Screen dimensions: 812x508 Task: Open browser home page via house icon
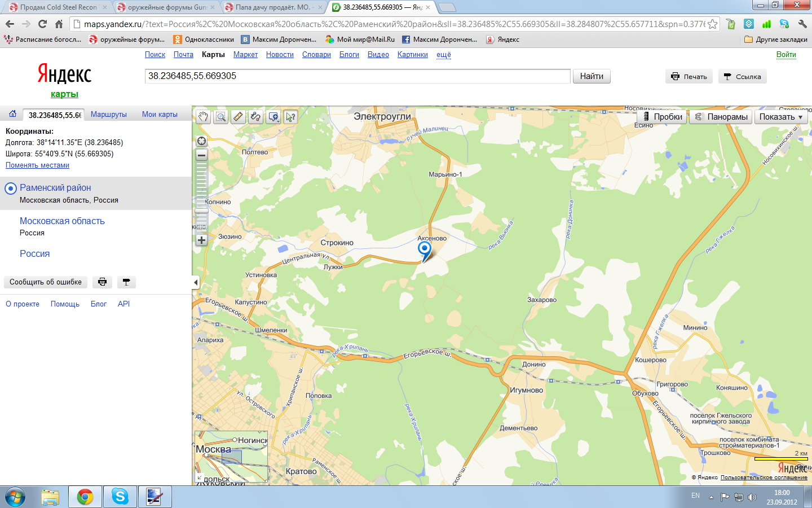click(59, 24)
